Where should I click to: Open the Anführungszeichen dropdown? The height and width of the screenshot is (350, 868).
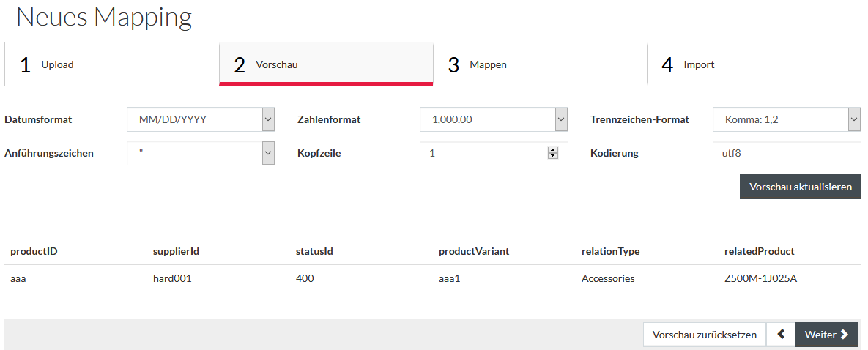click(x=201, y=154)
